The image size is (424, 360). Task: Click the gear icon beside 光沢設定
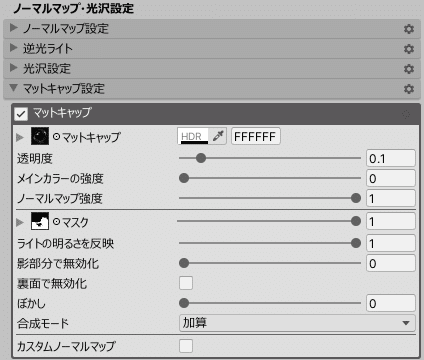(409, 69)
